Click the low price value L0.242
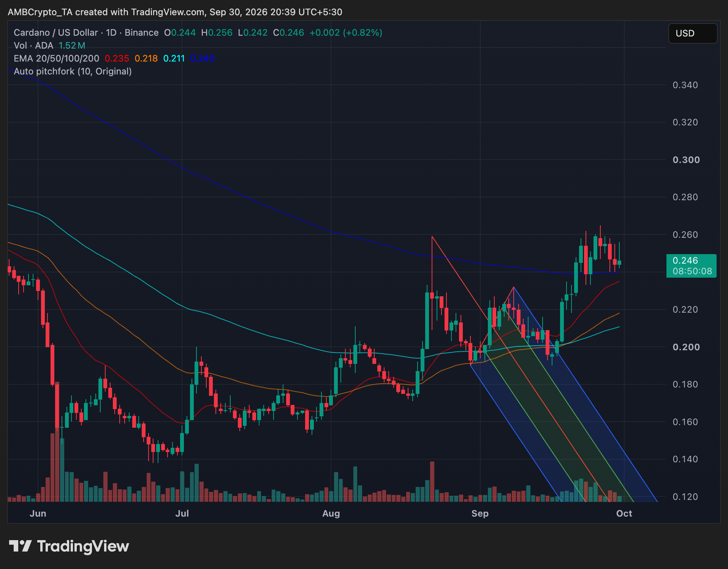 tap(253, 33)
